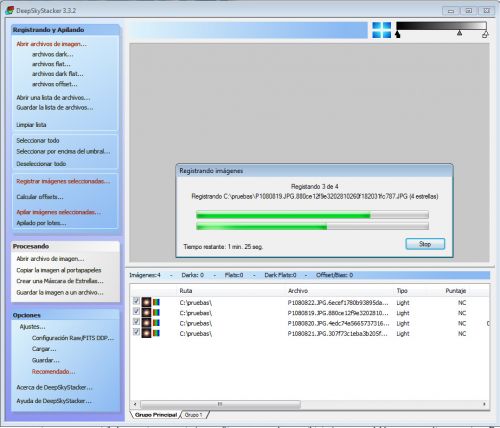Sort list by 'Ruta' column header
Viewport: 500px width, 428px height.
click(x=186, y=291)
